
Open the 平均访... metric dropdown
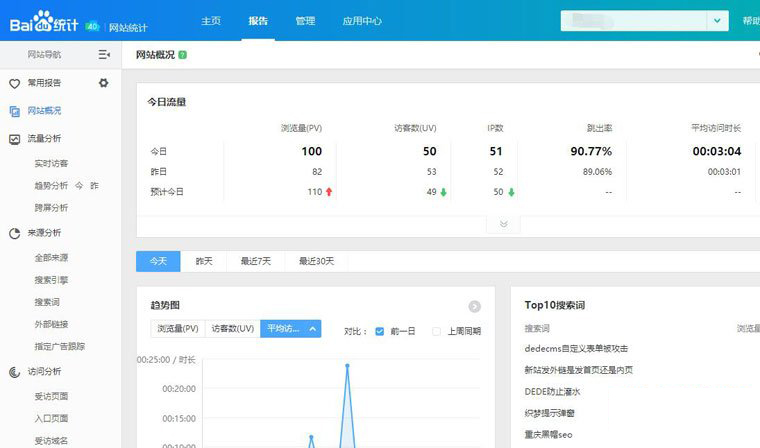coord(290,329)
